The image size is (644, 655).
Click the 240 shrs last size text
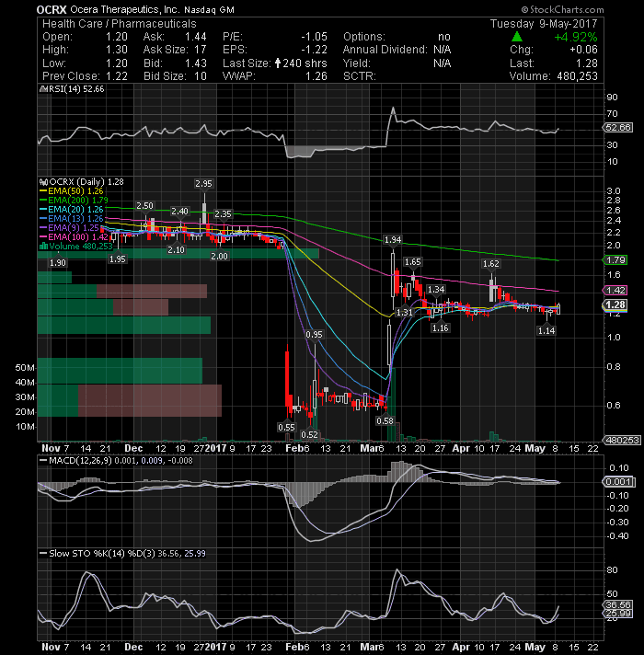[x=305, y=63]
